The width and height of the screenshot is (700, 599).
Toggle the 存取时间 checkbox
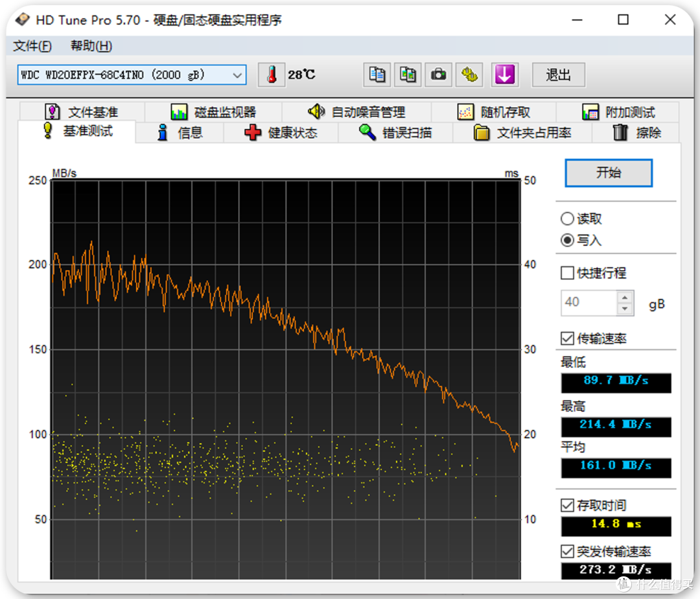[x=567, y=505]
